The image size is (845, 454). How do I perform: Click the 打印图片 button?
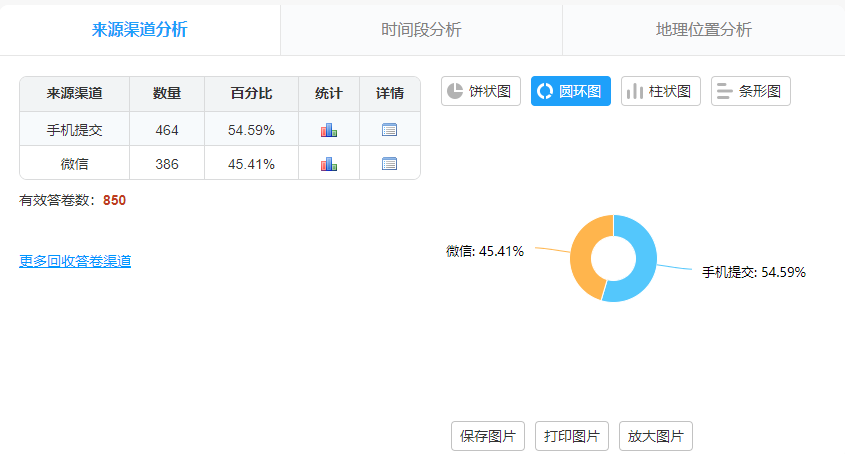point(572,436)
